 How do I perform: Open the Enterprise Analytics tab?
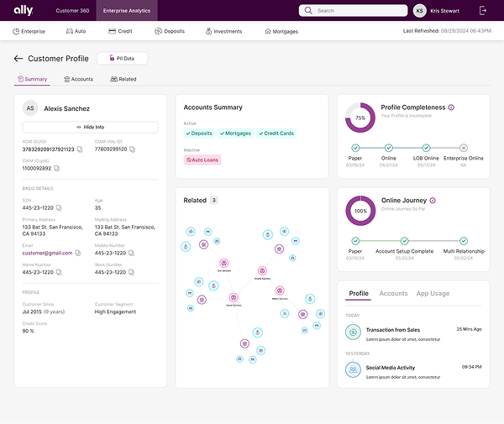coord(127,11)
